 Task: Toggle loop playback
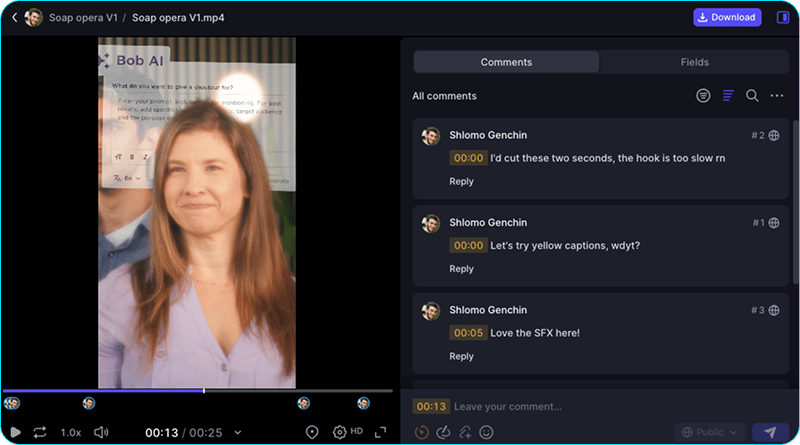click(x=40, y=432)
